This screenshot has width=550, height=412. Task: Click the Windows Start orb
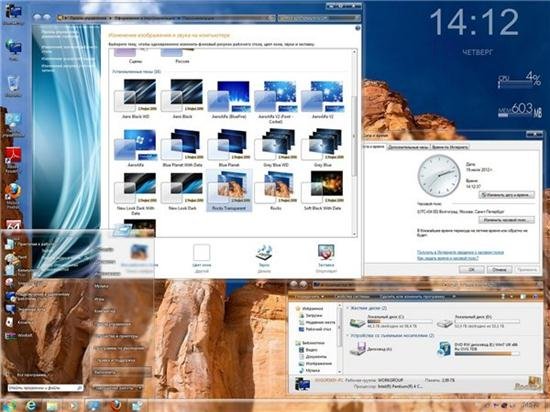[9, 405]
